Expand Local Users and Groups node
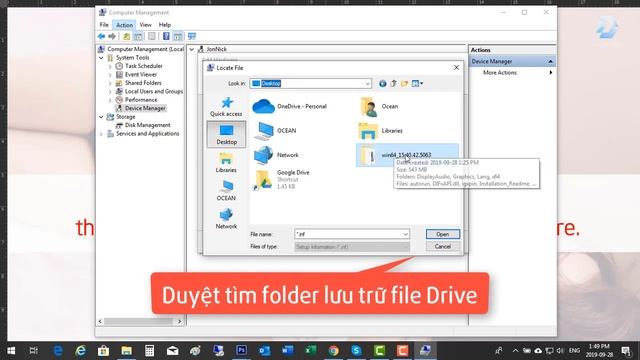Image resolution: width=640 pixels, height=360 pixels. [x=110, y=92]
